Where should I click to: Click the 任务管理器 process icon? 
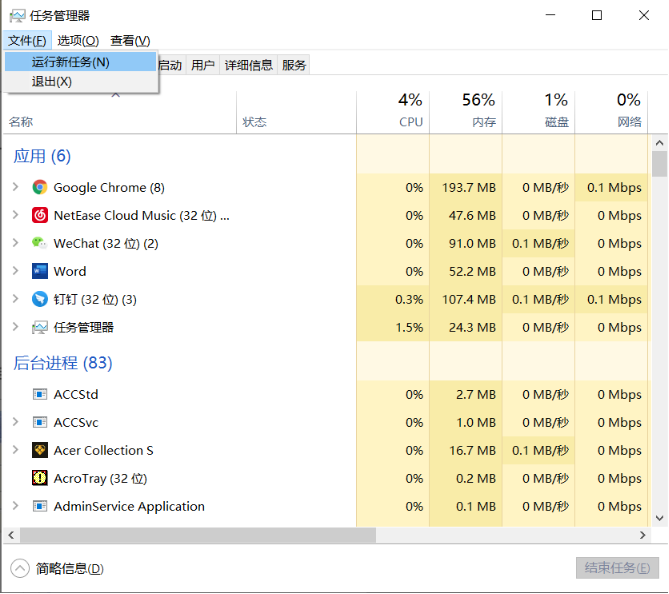pyautogui.click(x=40, y=327)
